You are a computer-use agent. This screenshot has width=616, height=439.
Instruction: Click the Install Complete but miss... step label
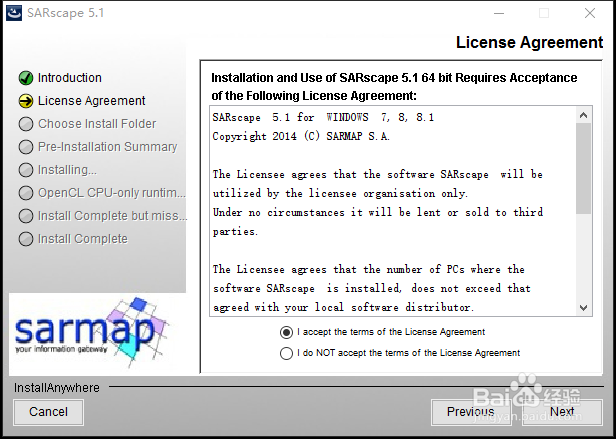click(x=112, y=216)
